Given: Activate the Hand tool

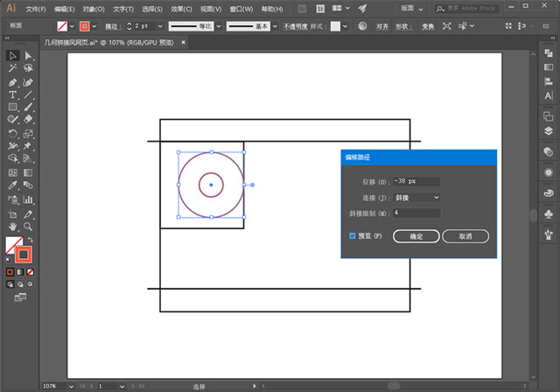Looking at the screenshot, I should coord(13,225).
